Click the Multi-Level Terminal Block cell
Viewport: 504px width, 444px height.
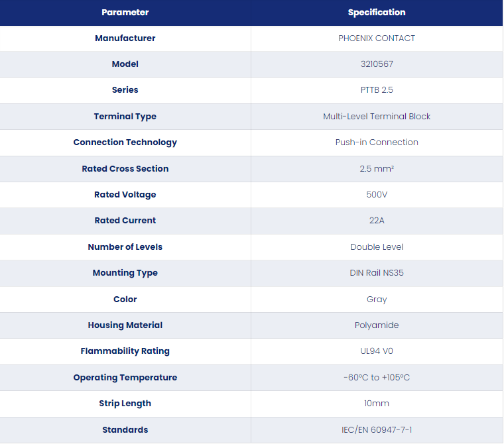pos(377,116)
